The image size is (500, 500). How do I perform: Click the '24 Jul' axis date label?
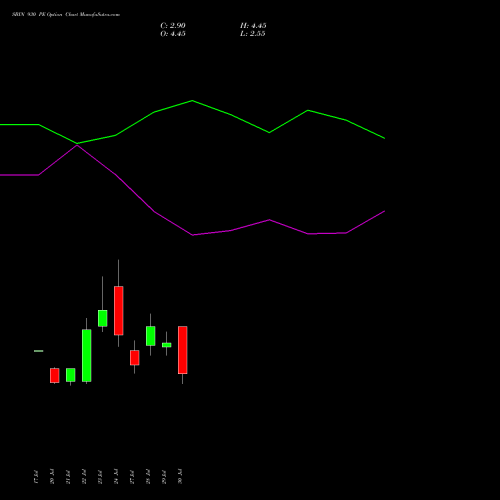[116, 477]
